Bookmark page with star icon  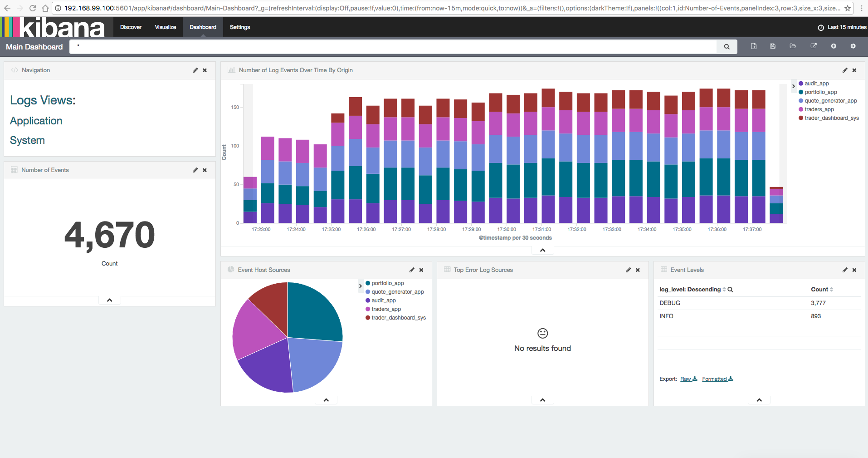click(848, 8)
